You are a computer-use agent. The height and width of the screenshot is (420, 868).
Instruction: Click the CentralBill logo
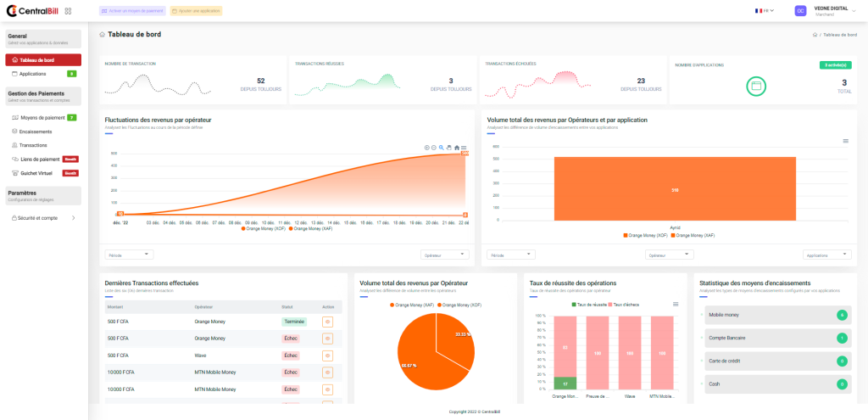(x=32, y=10)
